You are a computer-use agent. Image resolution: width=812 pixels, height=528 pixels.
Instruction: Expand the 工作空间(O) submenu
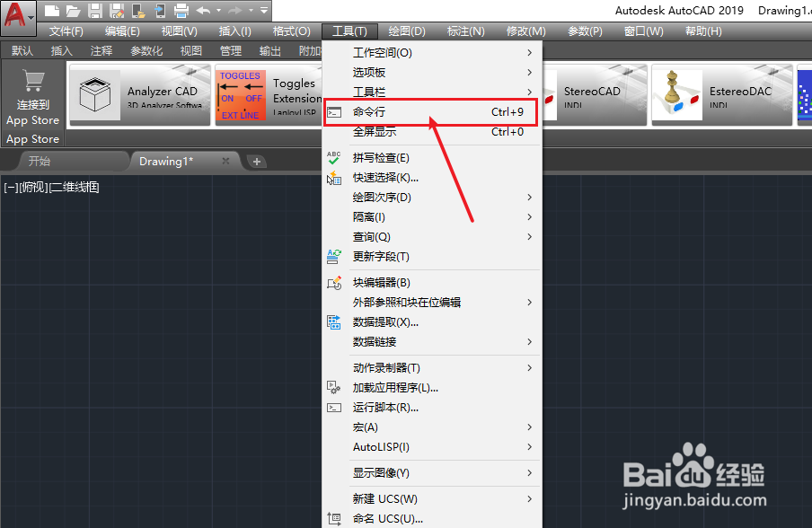pyautogui.click(x=432, y=53)
